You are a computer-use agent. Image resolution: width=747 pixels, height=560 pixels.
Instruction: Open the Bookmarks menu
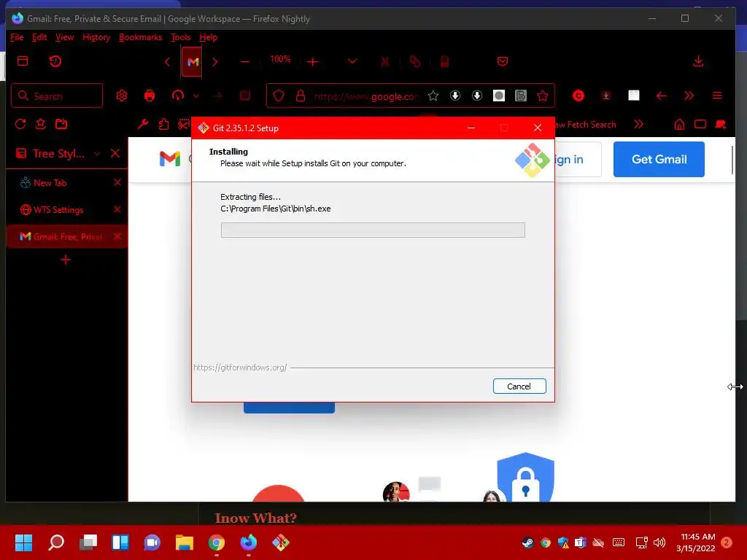point(141,37)
